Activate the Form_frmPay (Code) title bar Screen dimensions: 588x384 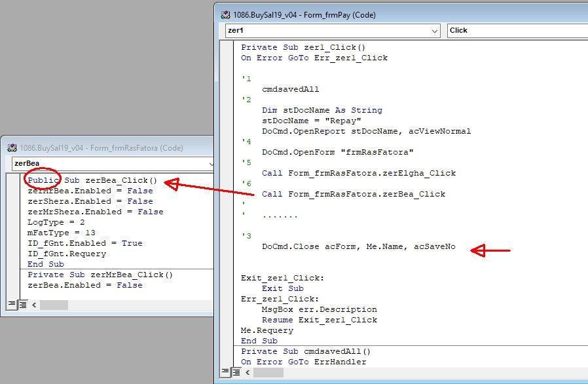pyautogui.click(x=393, y=14)
